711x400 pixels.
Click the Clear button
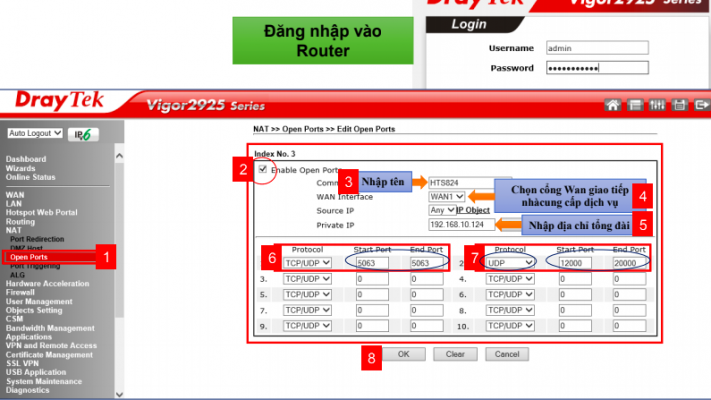point(454,354)
